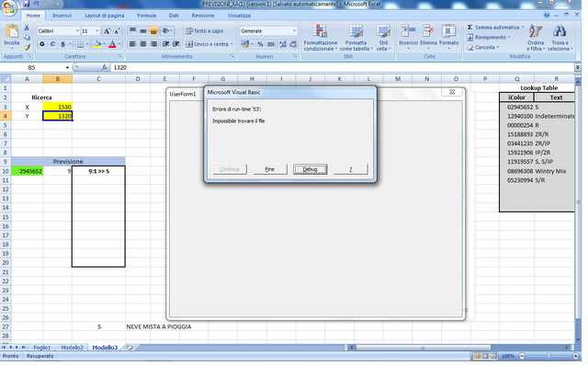Open the Layout di pagina tab
Image resolution: width=588 pixels, height=366 pixels.
point(104,16)
